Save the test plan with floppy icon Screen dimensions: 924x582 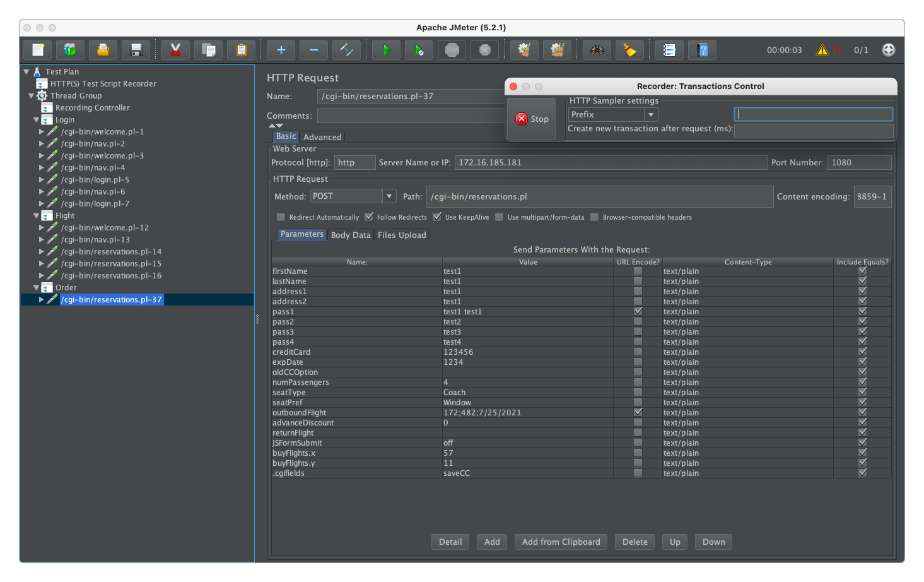tap(136, 50)
